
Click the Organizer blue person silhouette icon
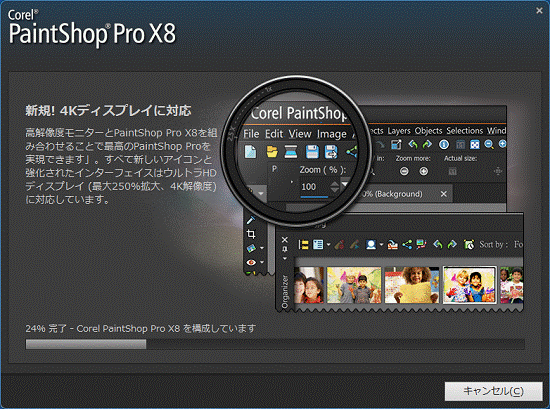point(371,244)
